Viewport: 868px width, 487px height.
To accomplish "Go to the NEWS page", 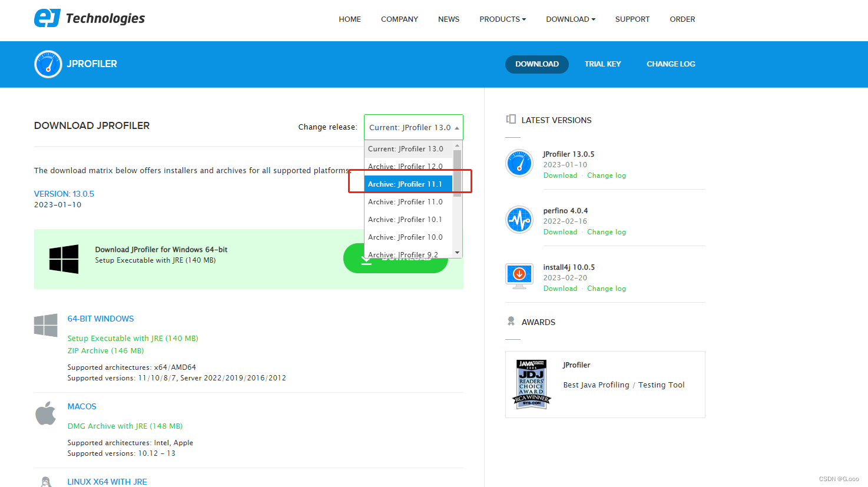I will coord(449,19).
